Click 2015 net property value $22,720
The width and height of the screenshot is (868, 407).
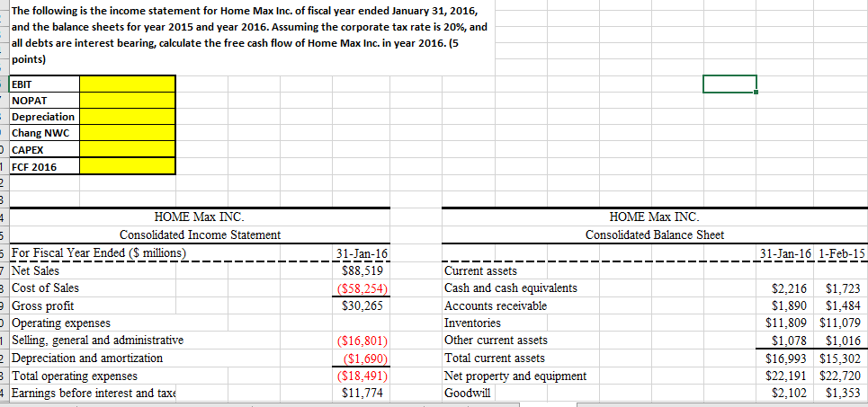coord(840,376)
